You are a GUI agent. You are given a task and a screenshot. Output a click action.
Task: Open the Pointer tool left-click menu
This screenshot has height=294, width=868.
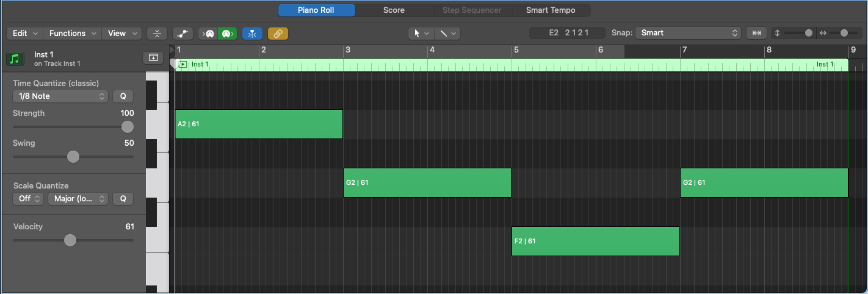(421, 34)
